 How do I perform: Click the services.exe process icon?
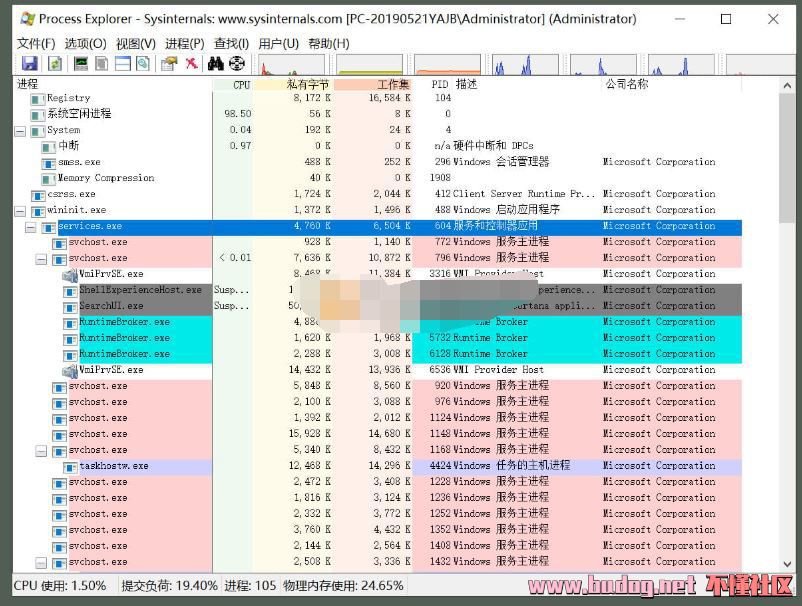49,227
